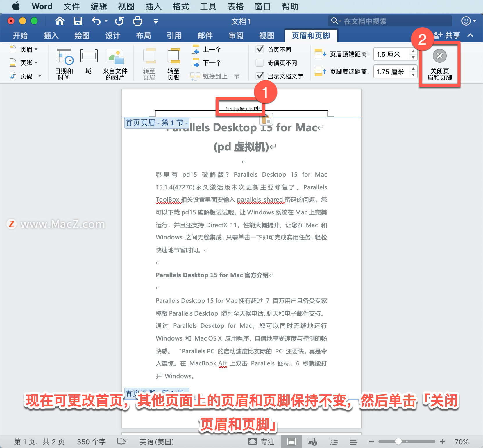Jump to footer with 转至页脚

[173, 64]
